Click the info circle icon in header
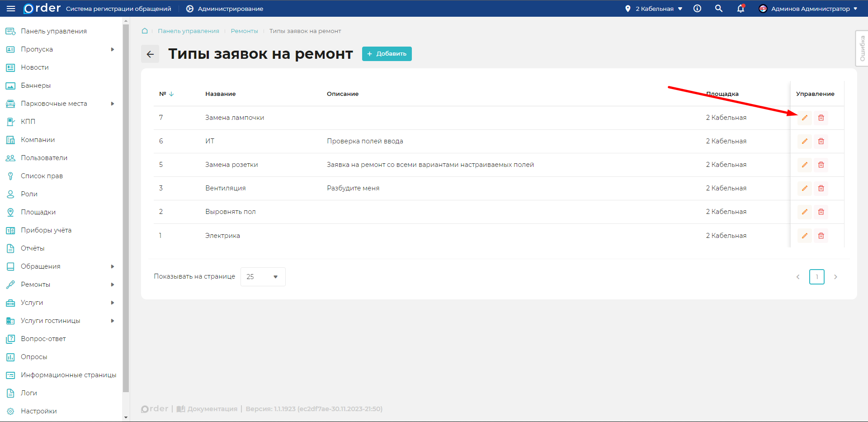 click(697, 9)
